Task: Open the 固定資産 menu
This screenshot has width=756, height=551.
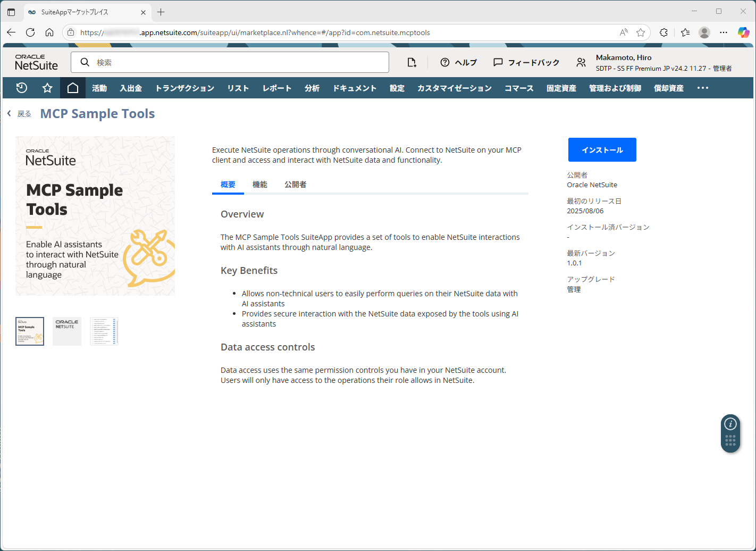Action: [561, 88]
